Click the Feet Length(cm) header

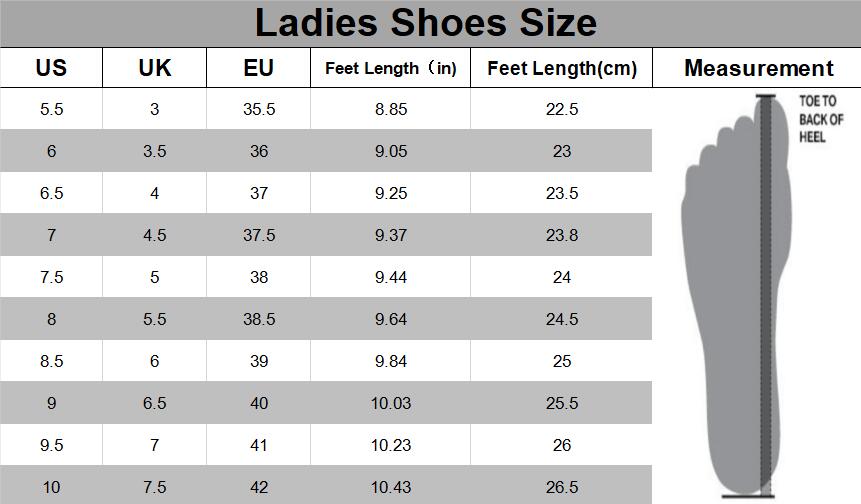coord(561,68)
